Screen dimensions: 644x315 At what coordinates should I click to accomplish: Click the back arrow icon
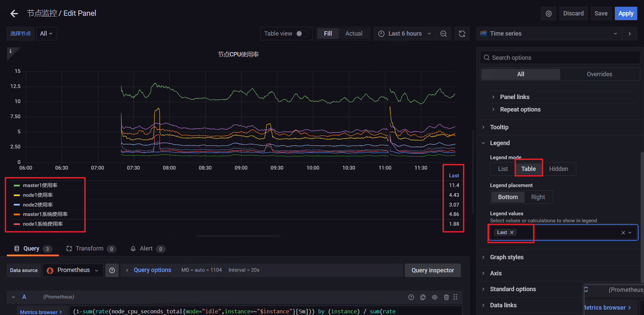[x=14, y=13]
